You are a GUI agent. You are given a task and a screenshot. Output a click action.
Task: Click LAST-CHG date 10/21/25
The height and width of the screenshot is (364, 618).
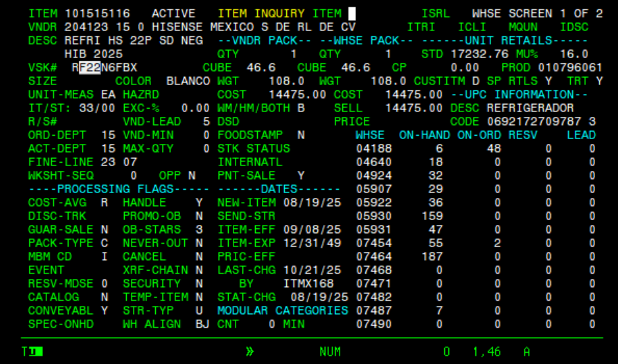(x=312, y=270)
